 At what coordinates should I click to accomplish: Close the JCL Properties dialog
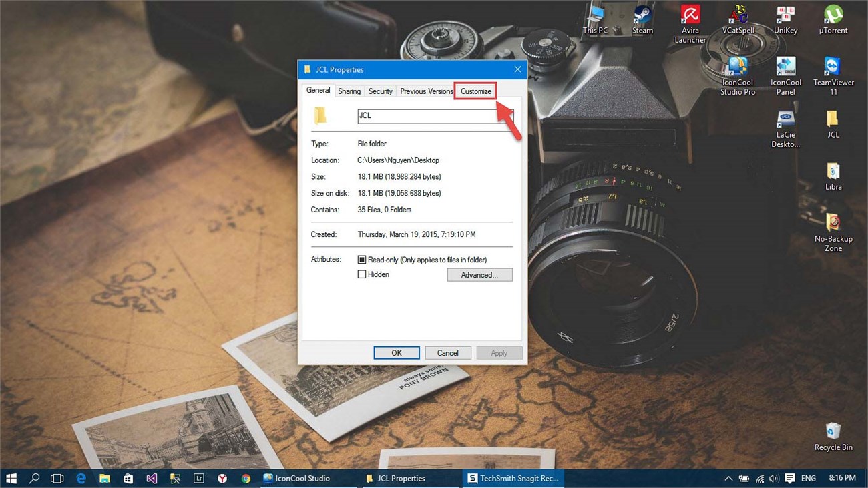517,69
